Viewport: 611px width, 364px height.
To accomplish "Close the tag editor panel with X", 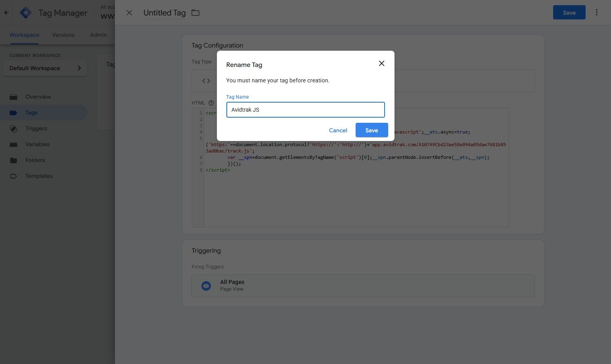I will pos(129,13).
